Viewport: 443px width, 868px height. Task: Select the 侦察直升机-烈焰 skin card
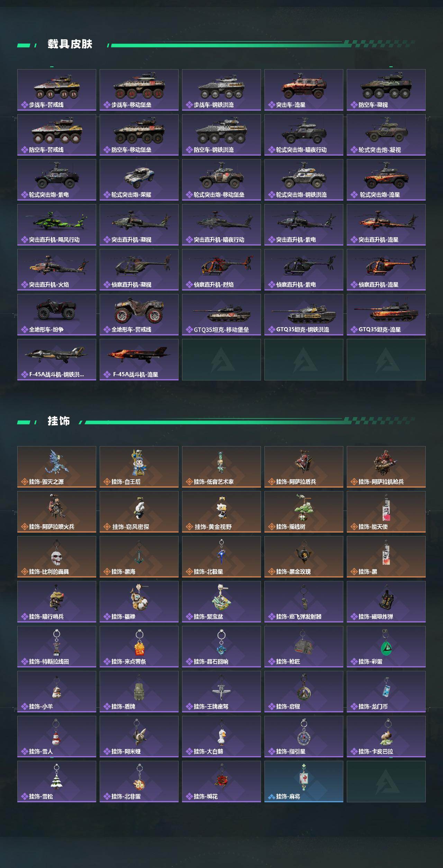point(221,270)
